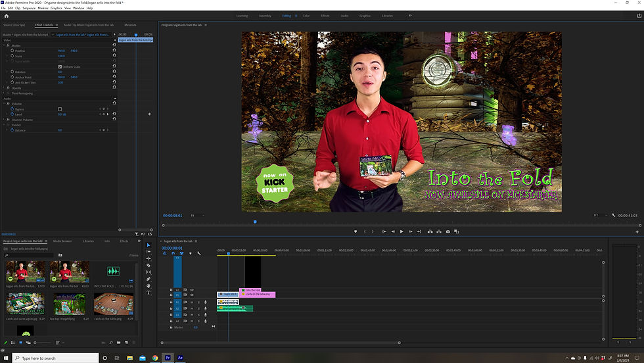Select the Selection tool arrow
The image size is (644, 363).
click(x=149, y=245)
